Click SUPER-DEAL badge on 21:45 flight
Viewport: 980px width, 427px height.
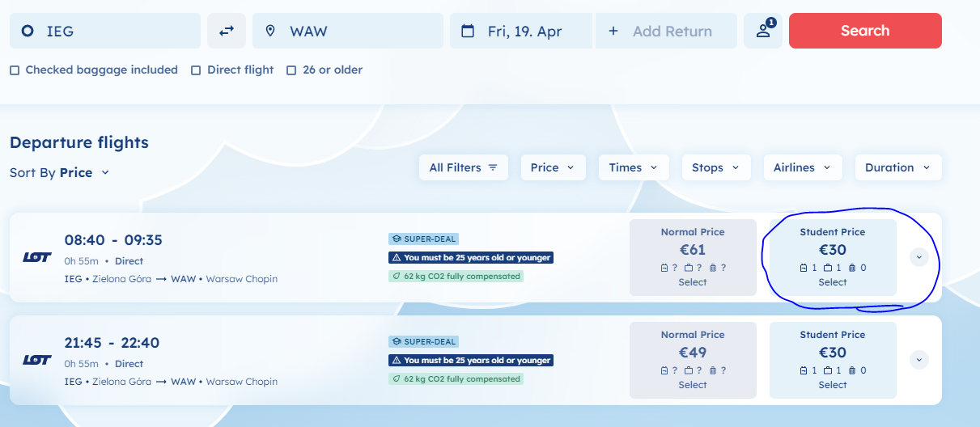423,341
